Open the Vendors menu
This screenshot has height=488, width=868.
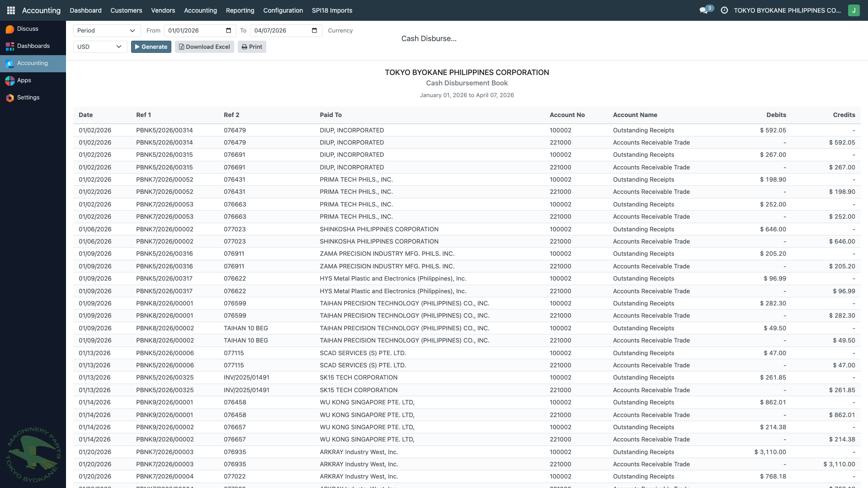click(x=163, y=10)
